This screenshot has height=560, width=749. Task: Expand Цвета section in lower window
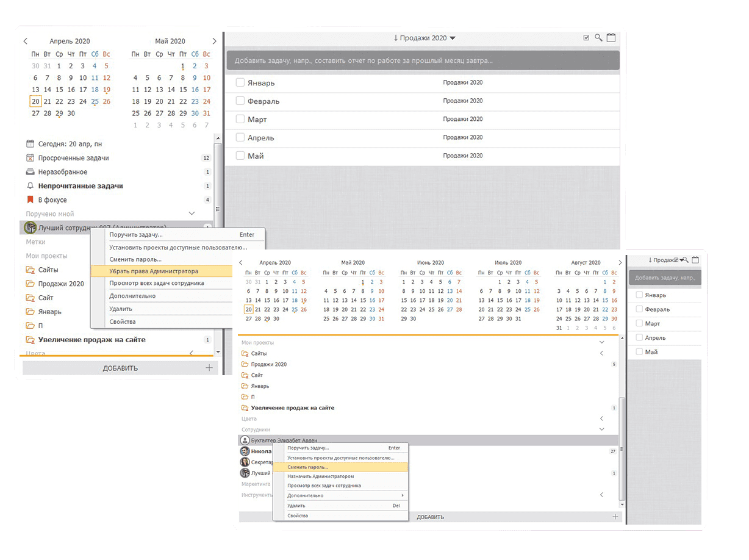601,418
